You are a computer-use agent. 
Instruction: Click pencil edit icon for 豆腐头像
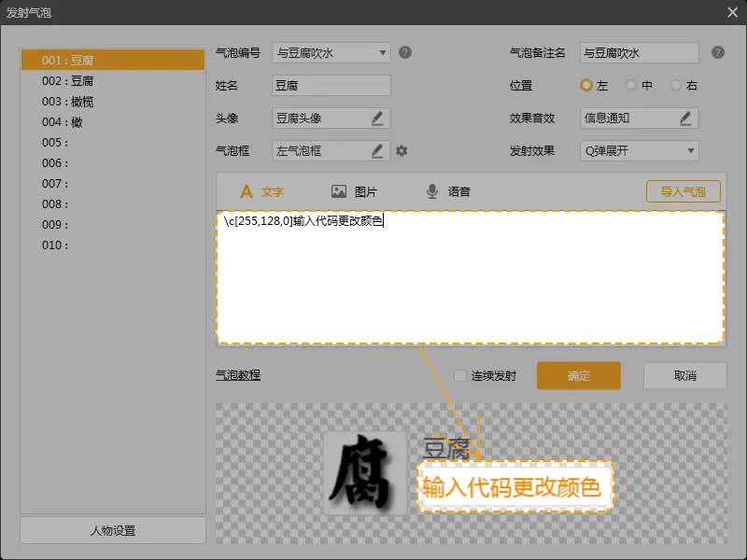377,118
